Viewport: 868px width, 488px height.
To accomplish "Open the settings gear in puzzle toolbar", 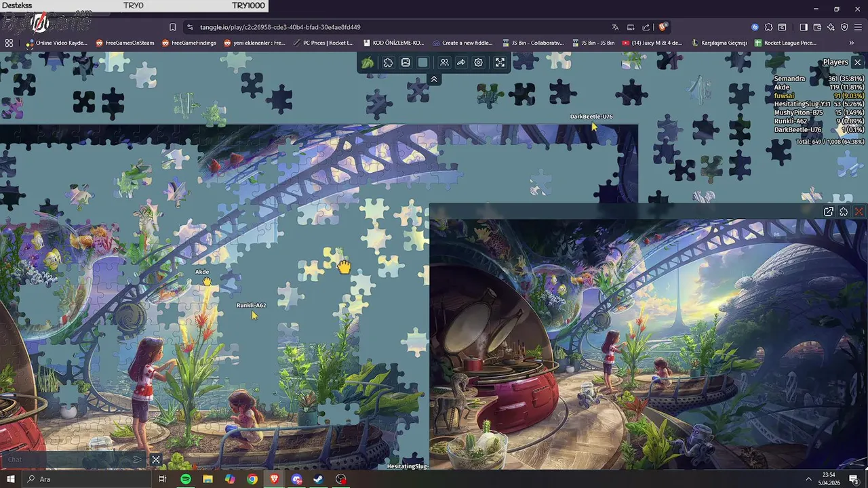I will [479, 62].
